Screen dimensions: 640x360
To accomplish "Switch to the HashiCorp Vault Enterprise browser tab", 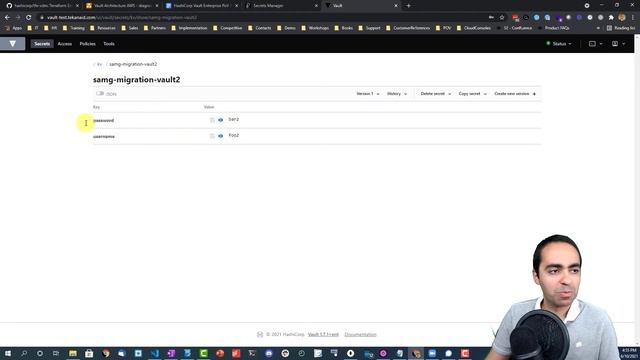I will 201,6.
